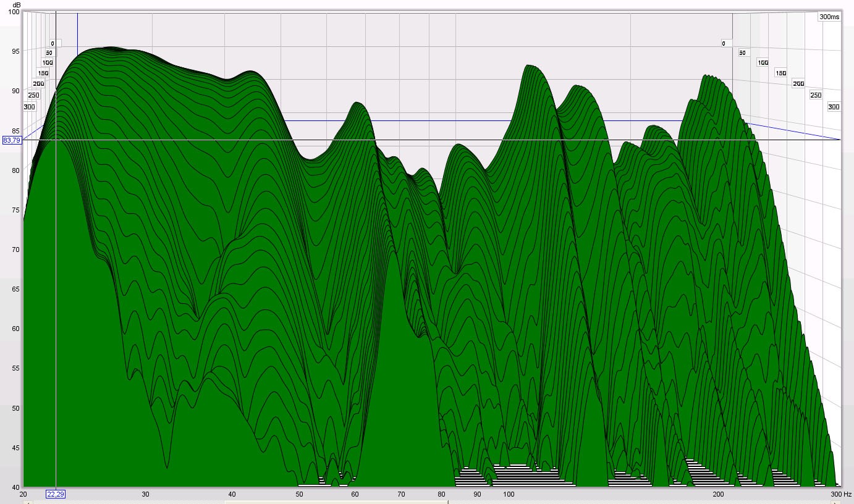This screenshot has width=854, height=504.
Task: Click the 200 ms label on the right time axis
Action: [x=798, y=83]
